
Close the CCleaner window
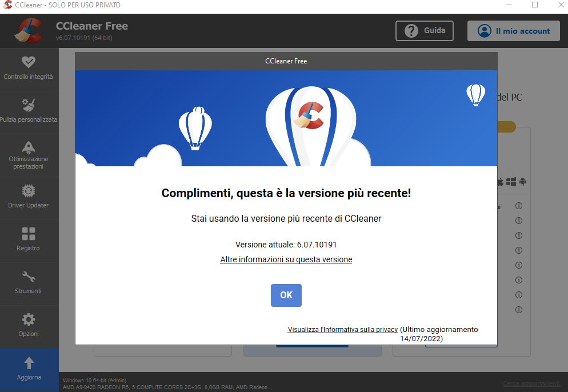(x=561, y=5)
